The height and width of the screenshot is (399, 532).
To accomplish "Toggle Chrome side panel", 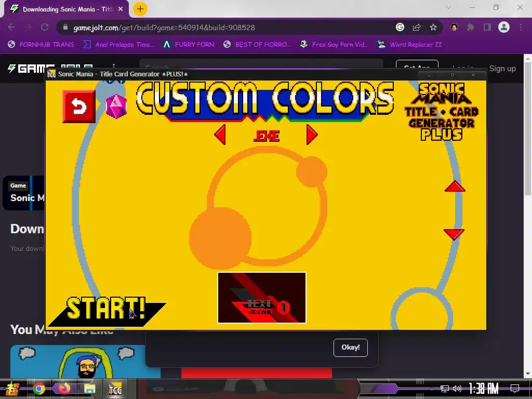I will [487, 27].
